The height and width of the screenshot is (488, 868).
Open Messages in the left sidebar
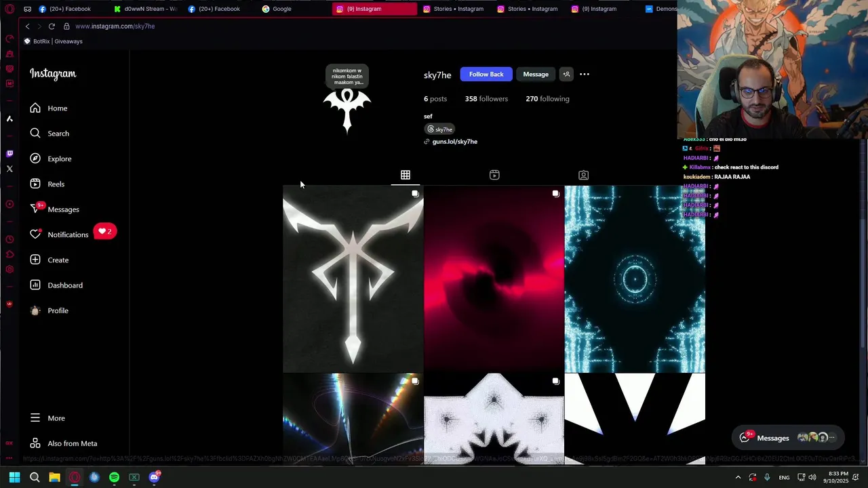(x=54, y=209)
